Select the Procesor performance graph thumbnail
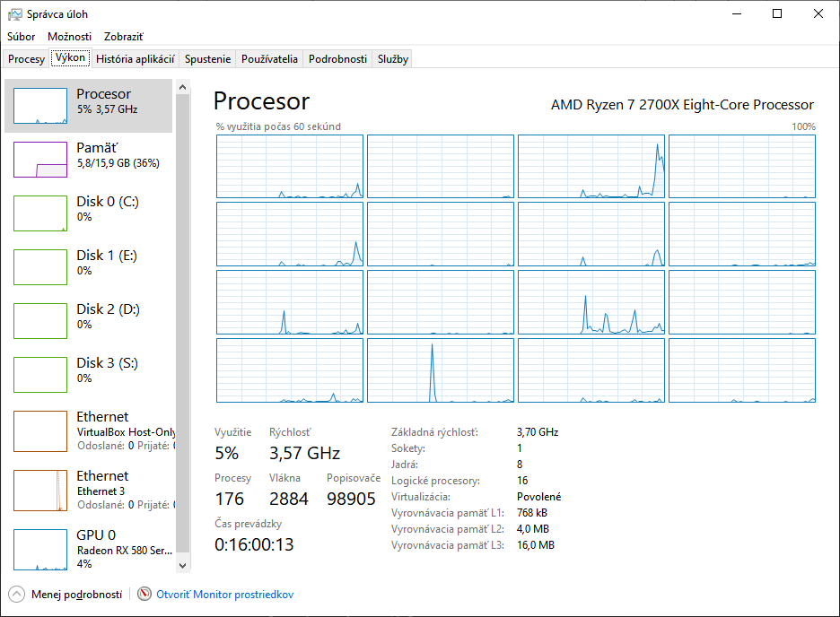840x617 pixels. (x=40, y=106)
